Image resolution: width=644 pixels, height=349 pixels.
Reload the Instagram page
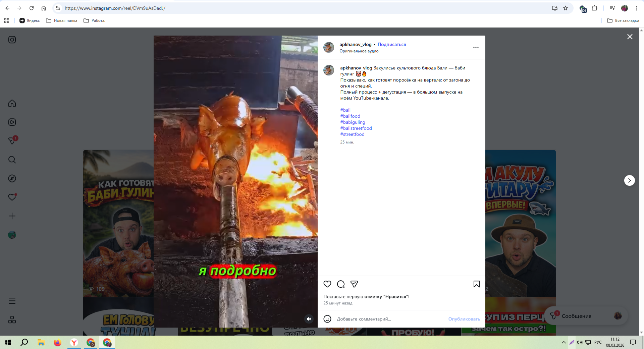[32, 8]
